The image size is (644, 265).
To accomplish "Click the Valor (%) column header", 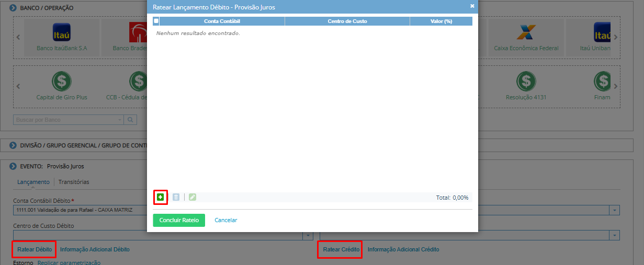I will point(441,21).
